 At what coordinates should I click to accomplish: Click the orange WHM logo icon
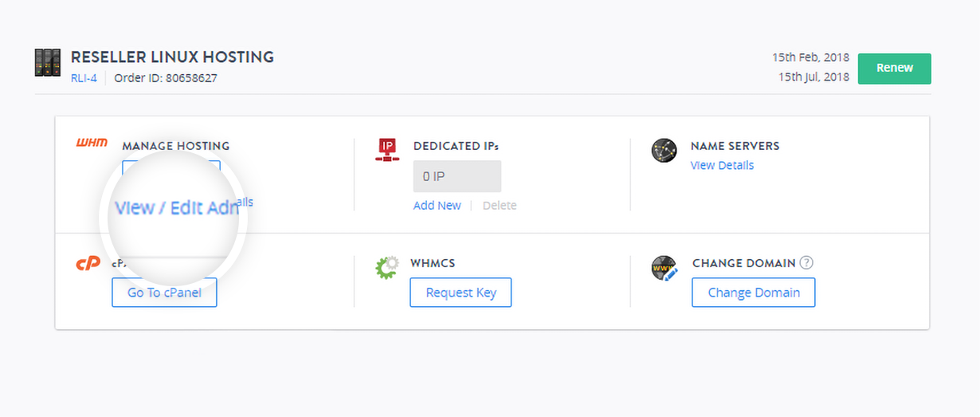(92, 144)
